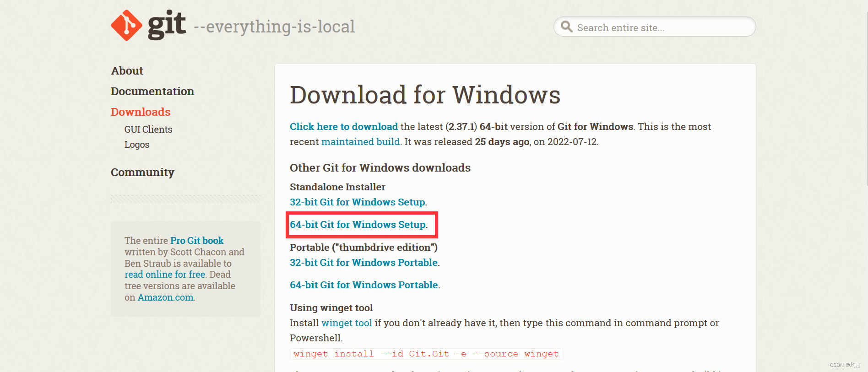The width and height of the screenshot is (868, 372).
Task: Download 64-bit Git for Windows Setup
Action: (358, 225)
